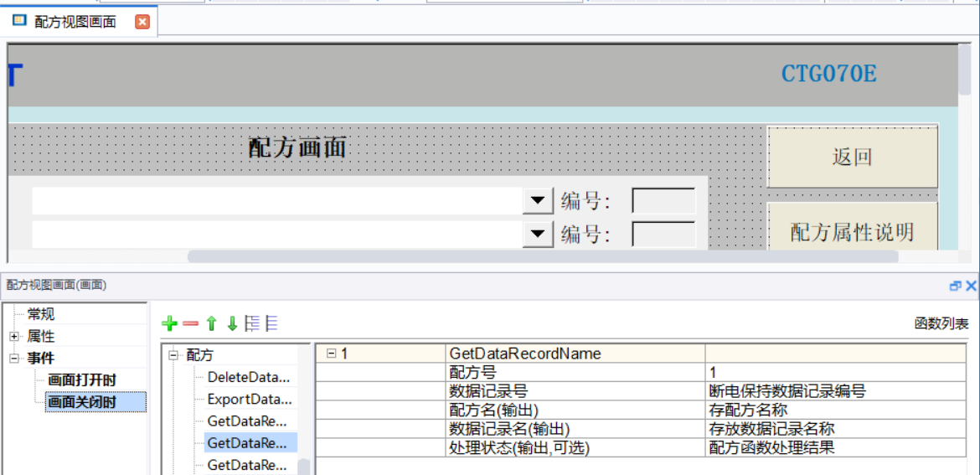The height and width of the screenshot is (475, 980).
Task: Click the canvas vertical scrollbar thumb
Action: click(966, 70)
